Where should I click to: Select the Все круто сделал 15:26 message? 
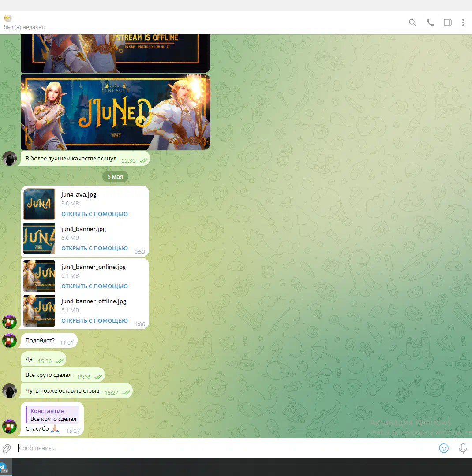63,375
